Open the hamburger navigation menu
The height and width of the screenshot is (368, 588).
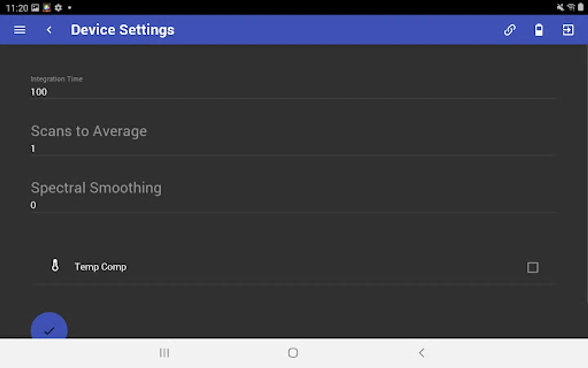(20, 30)
